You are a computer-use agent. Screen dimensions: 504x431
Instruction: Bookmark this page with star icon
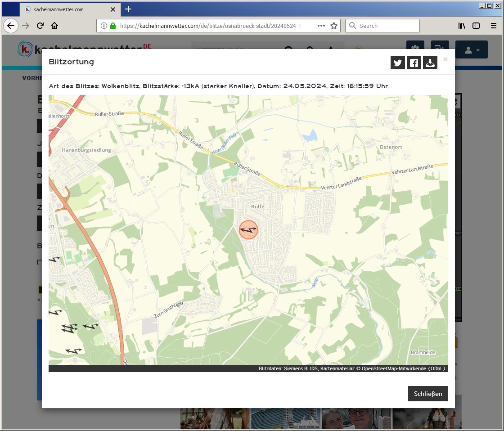click(334, 26)
